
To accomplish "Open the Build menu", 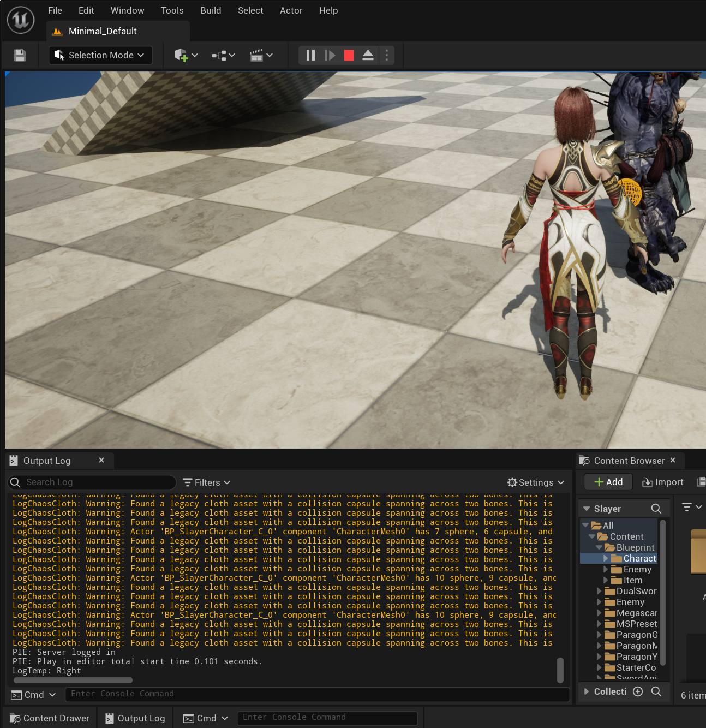I will [211, 10].
